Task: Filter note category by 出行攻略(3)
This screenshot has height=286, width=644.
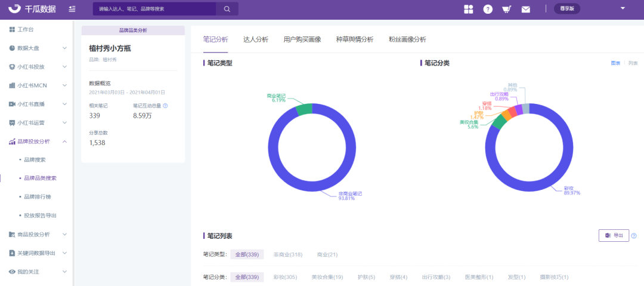Action: (436, 278)
